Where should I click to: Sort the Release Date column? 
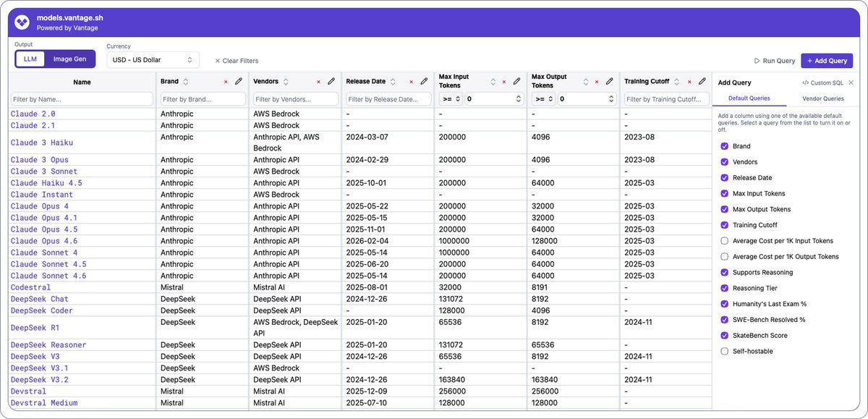(393, 82)
